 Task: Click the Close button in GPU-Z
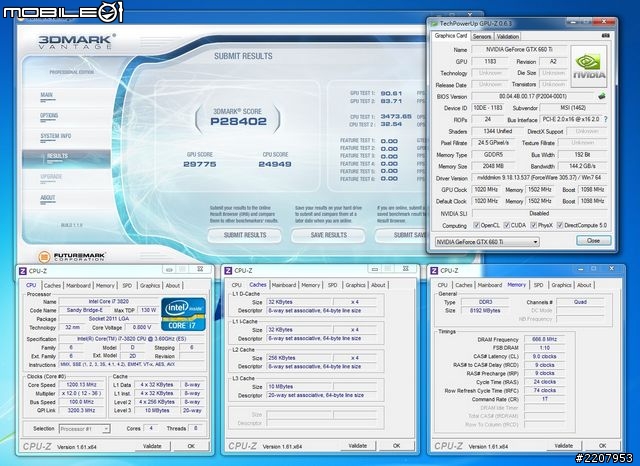coord(593,240)
